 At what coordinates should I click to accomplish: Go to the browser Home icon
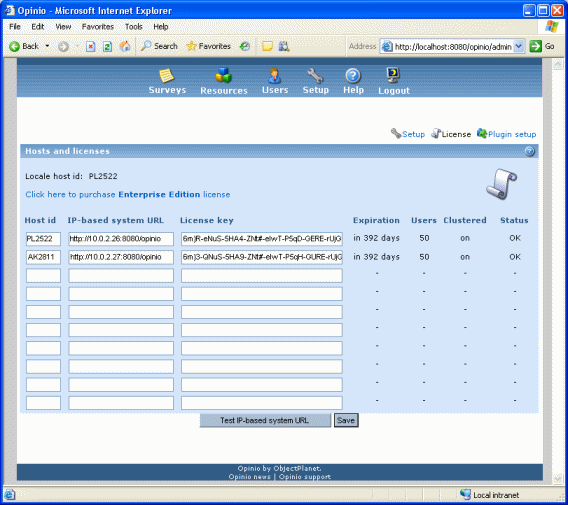point(125,46)
